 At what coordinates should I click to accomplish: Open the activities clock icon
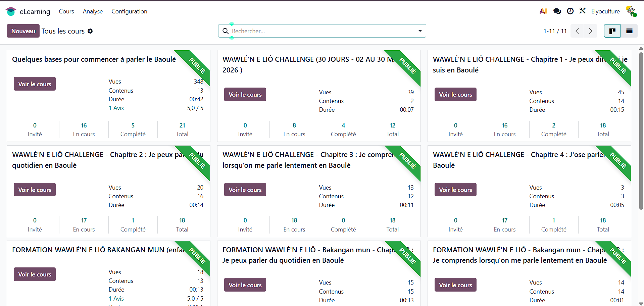570,11
